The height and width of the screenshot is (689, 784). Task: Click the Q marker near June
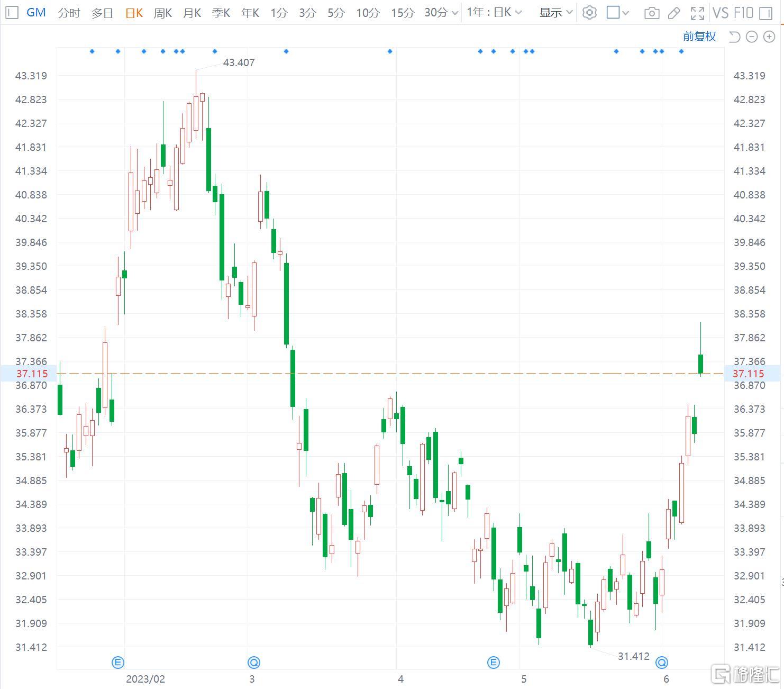pyautogui.click(x=662, y=662)
